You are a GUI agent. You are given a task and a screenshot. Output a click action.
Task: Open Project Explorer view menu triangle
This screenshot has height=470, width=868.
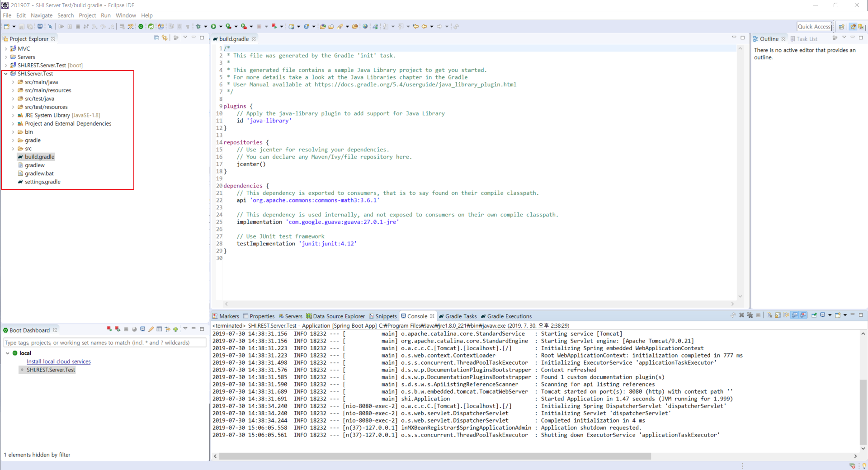point(185,38)
